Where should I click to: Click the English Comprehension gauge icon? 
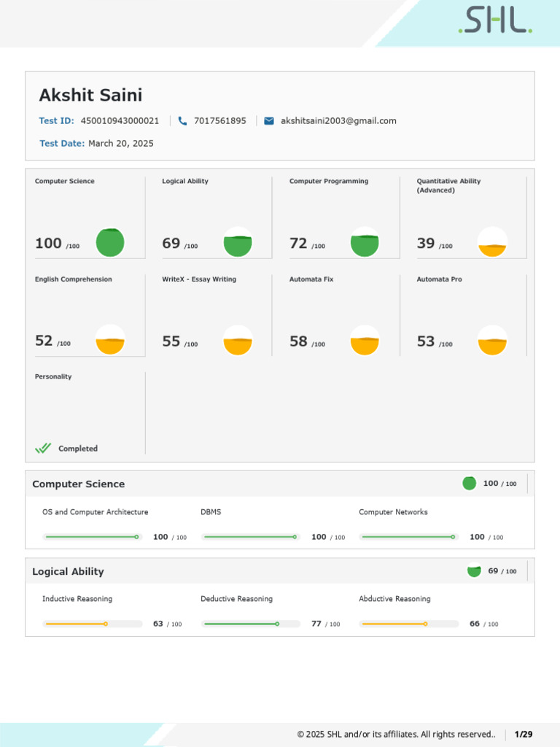pyautogui.click(x=110, y=341)
